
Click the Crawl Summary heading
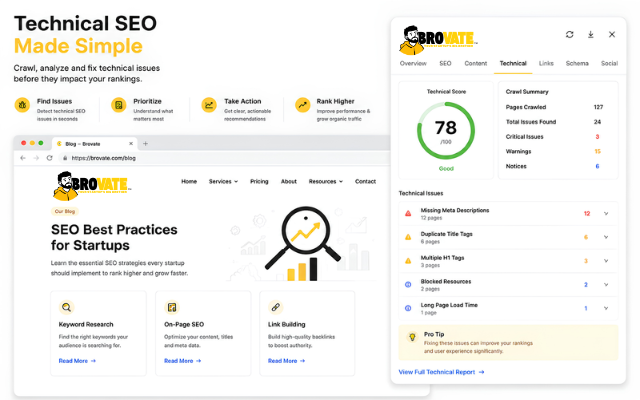point(527,92)
